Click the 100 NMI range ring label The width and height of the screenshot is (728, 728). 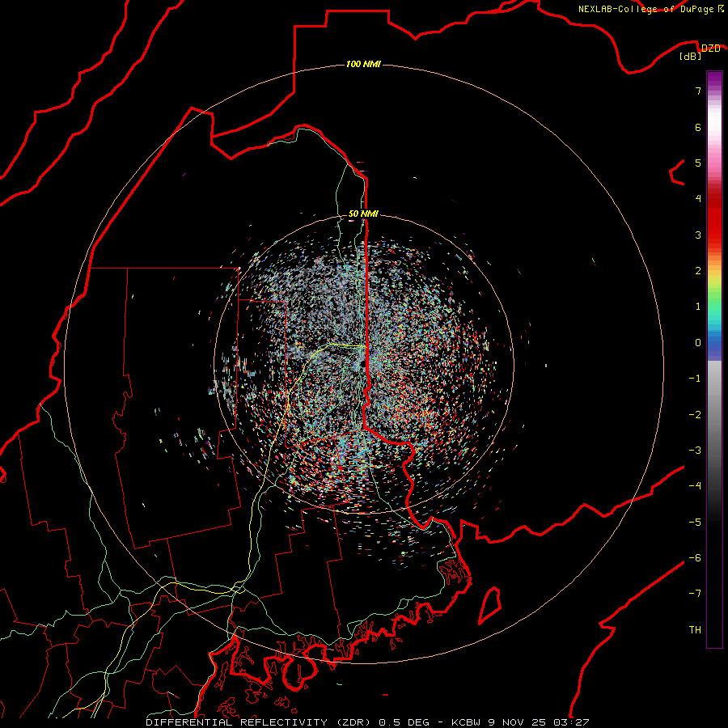tap(363, 64)
